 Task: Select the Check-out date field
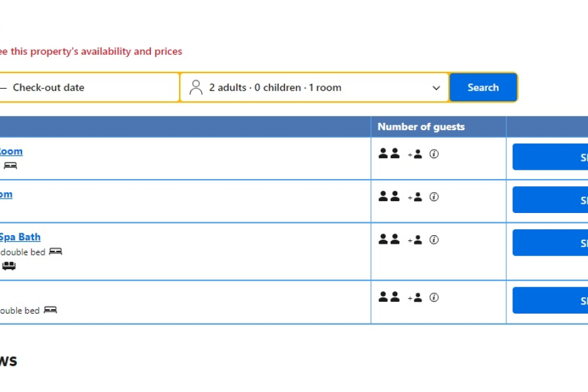48,88
